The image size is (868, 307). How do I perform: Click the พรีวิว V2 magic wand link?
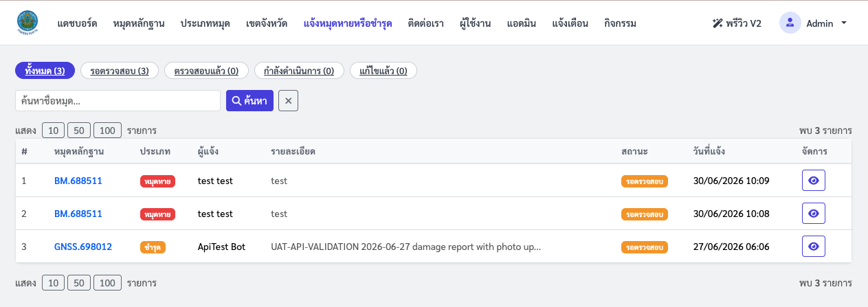[737, 23]
